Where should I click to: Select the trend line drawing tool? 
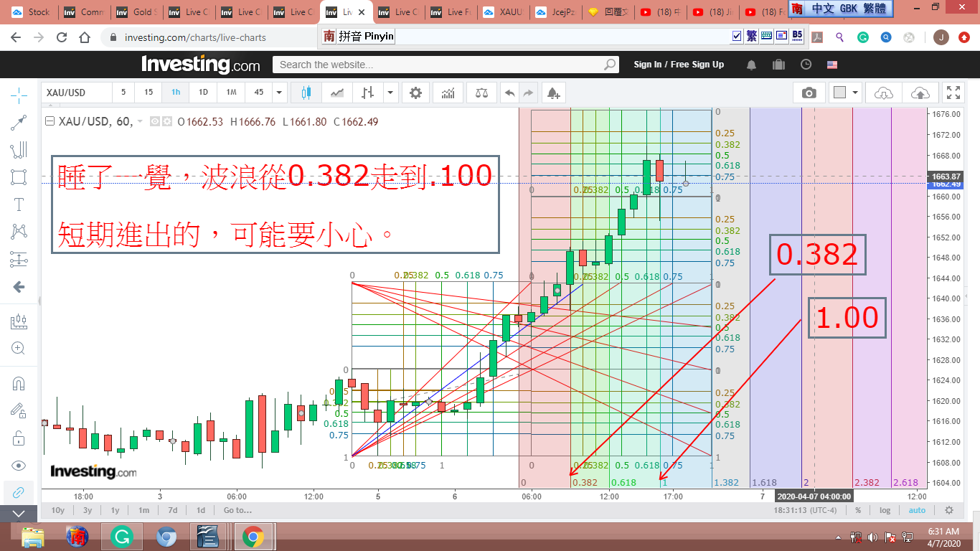(x=19, y=123)
